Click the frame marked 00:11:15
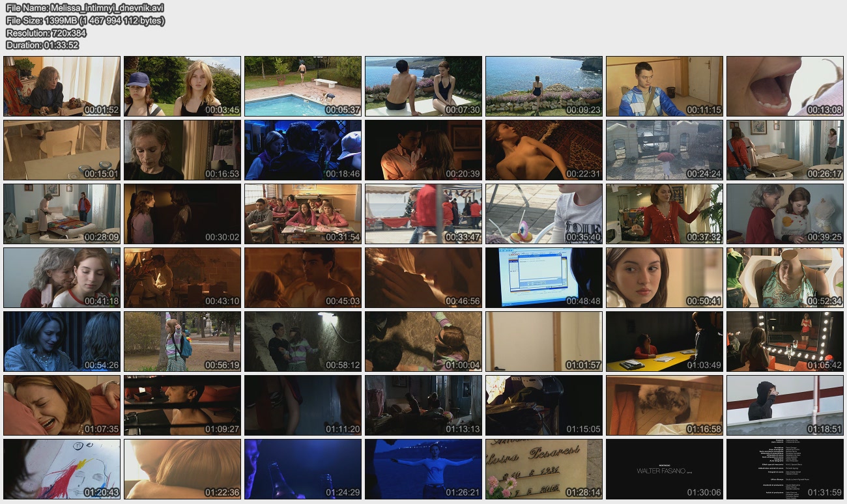The width and height of the screenshot is (847, 504). (665, 86)
